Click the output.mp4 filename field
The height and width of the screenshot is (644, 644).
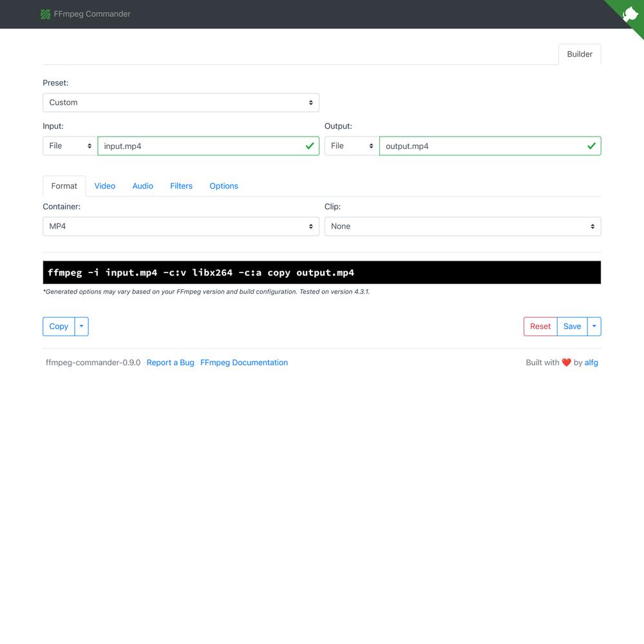(x=490, y=146)
